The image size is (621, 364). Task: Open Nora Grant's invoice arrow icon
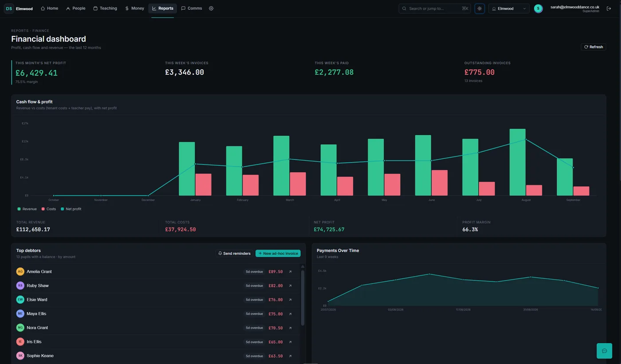coord(290,328)
